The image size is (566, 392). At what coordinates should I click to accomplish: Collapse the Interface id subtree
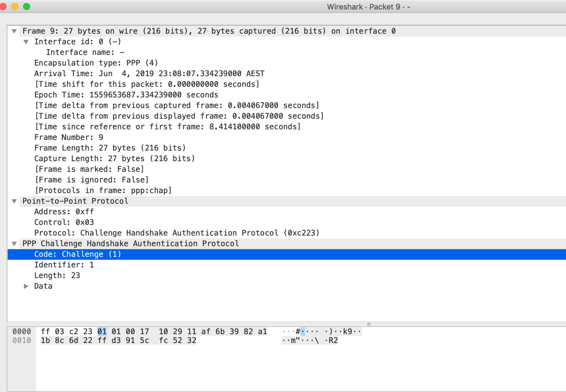(x=26, y=41)
